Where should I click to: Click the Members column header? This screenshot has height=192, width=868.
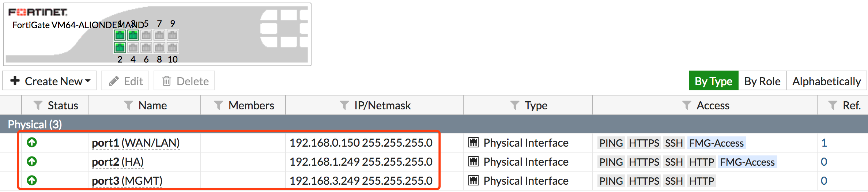click(251, 105)
